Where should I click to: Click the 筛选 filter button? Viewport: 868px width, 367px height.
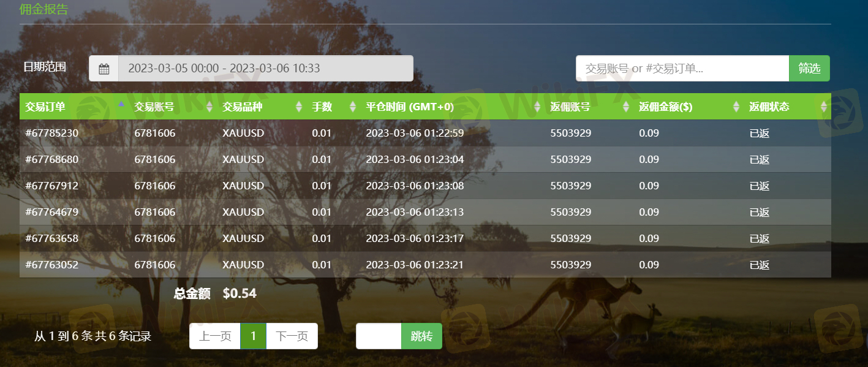pyautogui.click(x=809, y=69)
